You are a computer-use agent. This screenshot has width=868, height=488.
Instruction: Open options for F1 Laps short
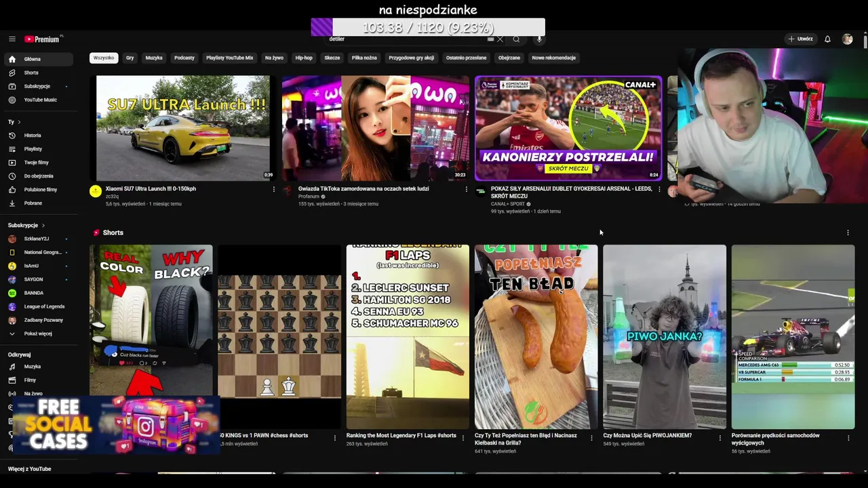[463, 438]
